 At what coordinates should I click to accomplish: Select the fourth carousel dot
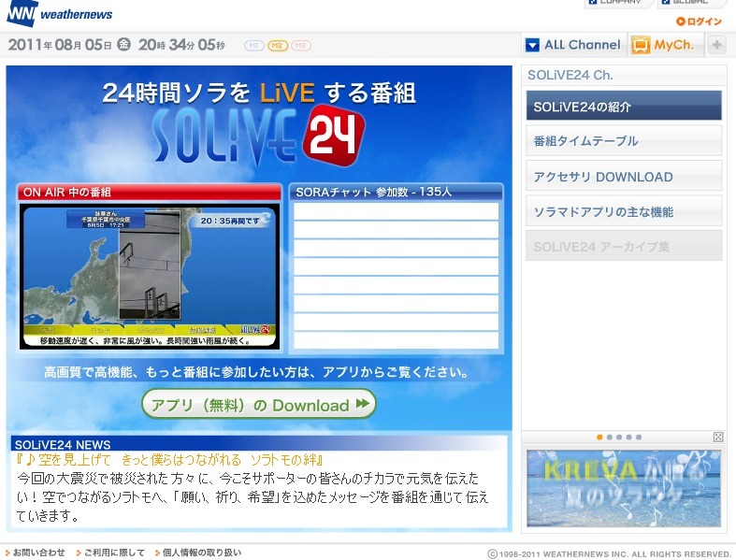(x=629, y=437)
